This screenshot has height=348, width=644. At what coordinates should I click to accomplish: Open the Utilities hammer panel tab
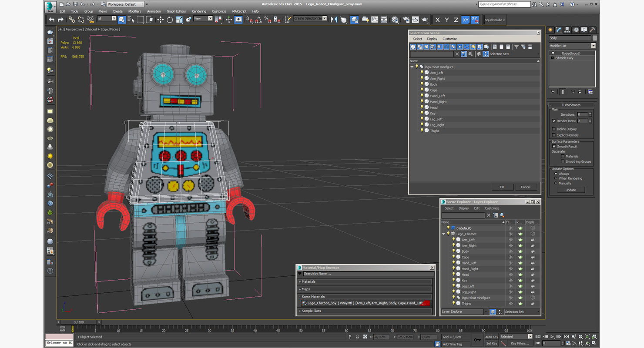593,30
